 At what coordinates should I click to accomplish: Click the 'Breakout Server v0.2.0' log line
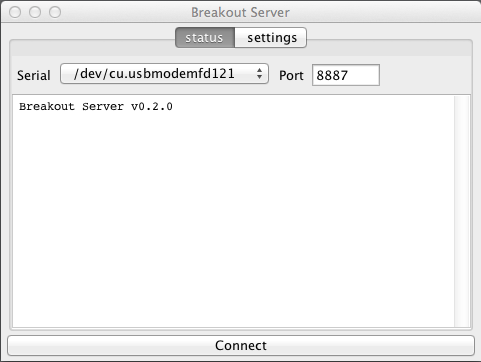[x=96, y=107]
